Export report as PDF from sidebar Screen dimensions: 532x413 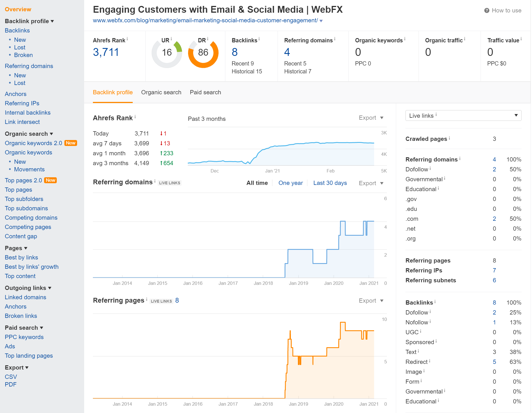tap(11, 384)
